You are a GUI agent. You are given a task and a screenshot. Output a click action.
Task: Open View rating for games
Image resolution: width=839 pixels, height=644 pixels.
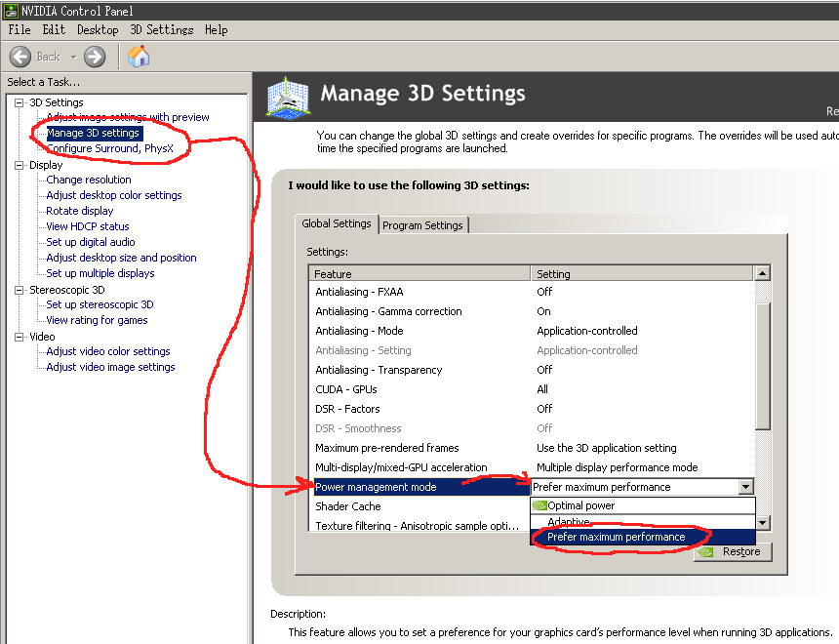(97, 320)
